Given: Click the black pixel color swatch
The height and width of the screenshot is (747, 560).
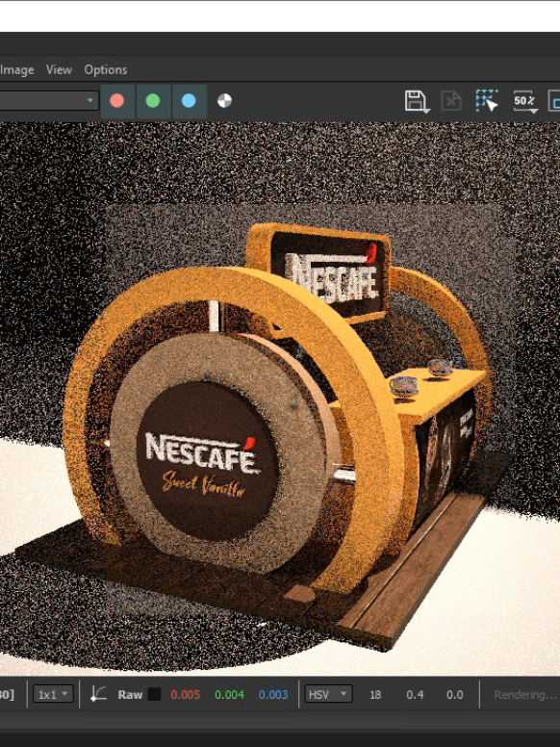Looking at the screenshot, I should (x=154, y=694).
